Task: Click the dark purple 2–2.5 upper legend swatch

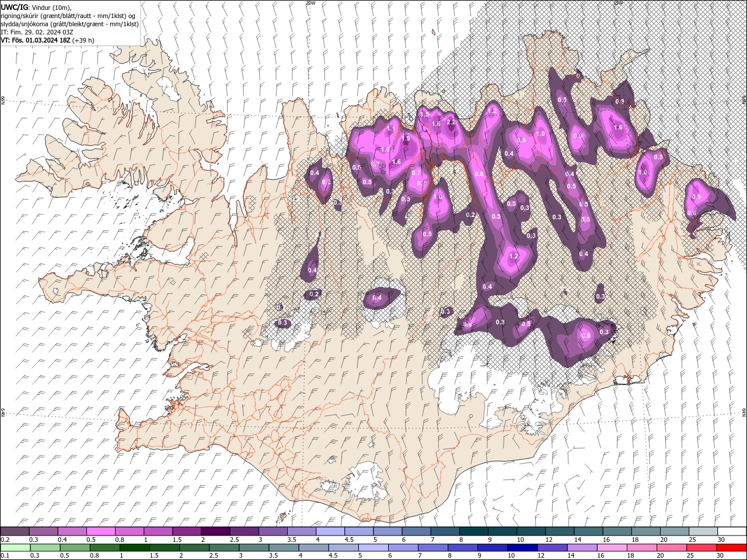Action: tap(215, 531)
